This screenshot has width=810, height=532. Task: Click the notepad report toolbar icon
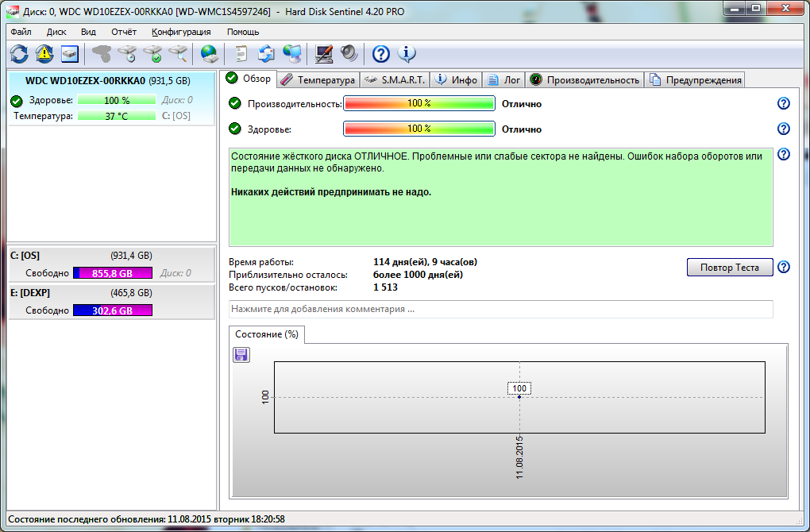pos(241,54)
